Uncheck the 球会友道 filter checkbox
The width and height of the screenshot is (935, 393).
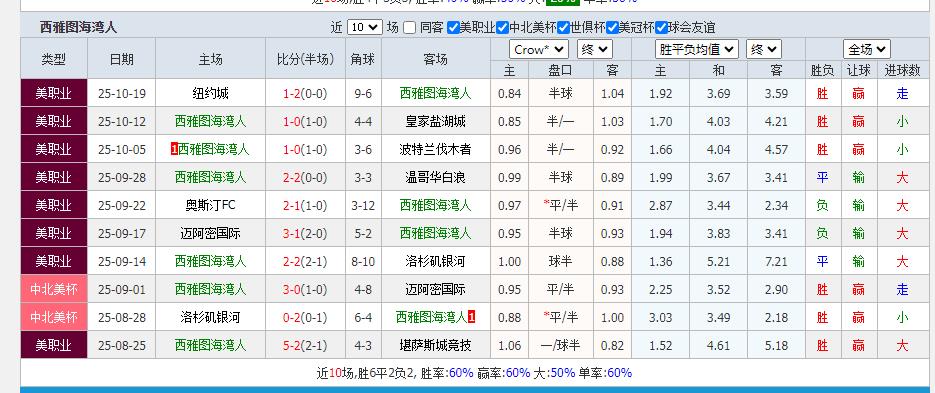[661, 27]
